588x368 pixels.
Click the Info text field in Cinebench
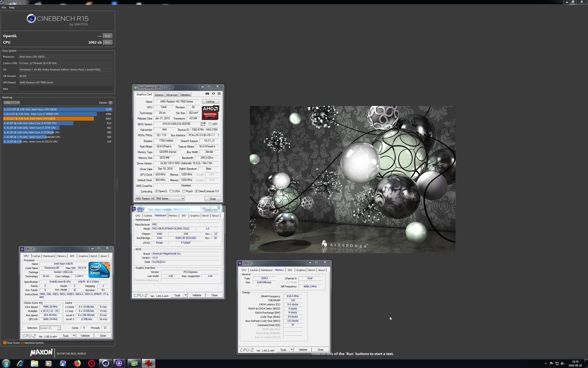[x=65, y=89]
